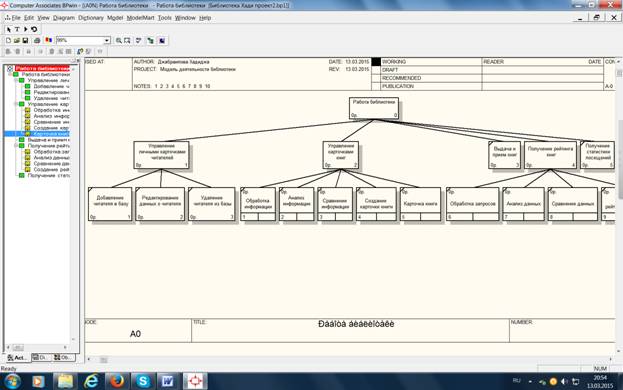Open the Diagram menu

pos(64,18)
